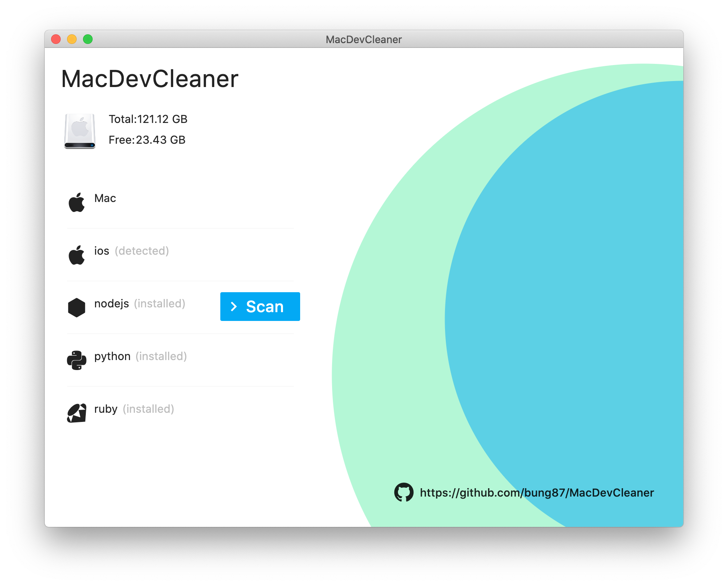Screen dimensions: 728x586
Task: Start the Scan for nodejs
Action: click(x=260, y=307)
